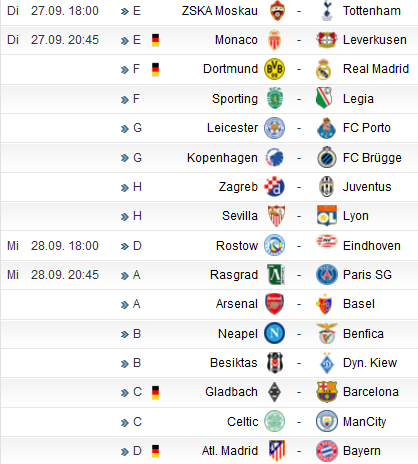
Task: Open the Sevilla team link
Action: 240,216
